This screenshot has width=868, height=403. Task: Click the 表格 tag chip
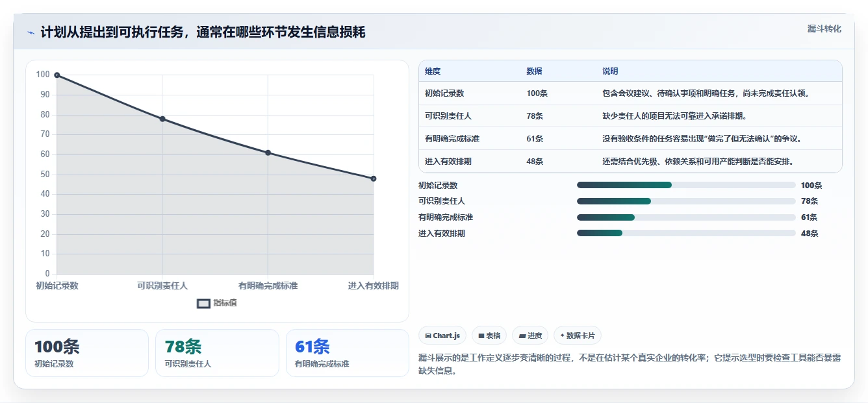point(489,336)
